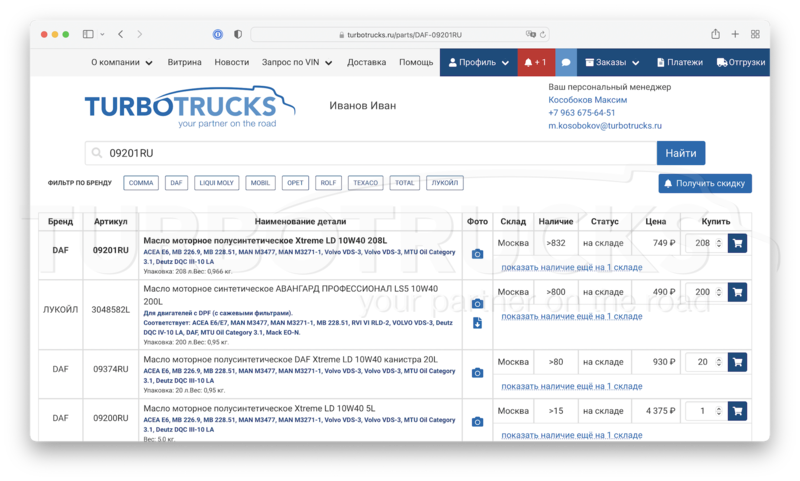This screenshot has height=481, width=800.
Task: Reload the page
Action: coord(543,34)
